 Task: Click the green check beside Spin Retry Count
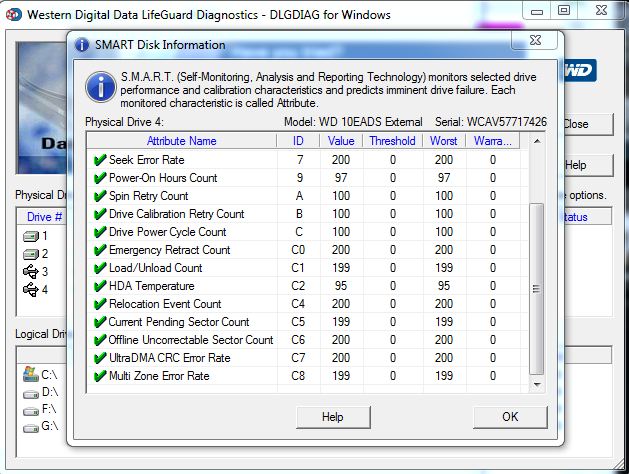(99, 196)
